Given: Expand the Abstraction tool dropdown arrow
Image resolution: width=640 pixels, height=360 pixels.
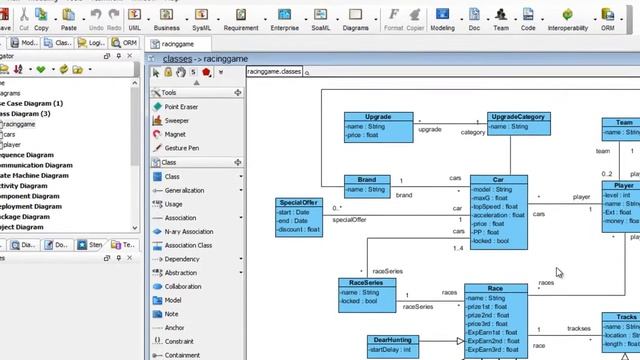Looking at the screenshot, I should coord(241,273).
